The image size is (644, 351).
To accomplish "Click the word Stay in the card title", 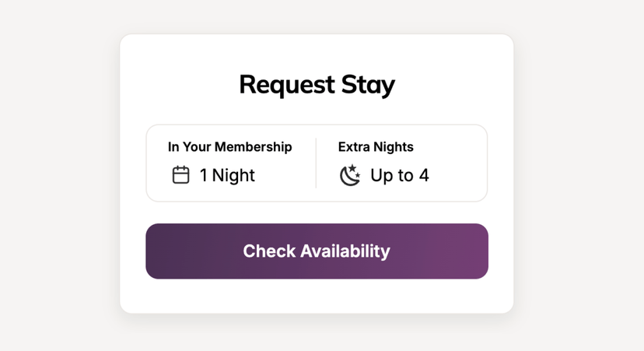I will pos(368,85).
